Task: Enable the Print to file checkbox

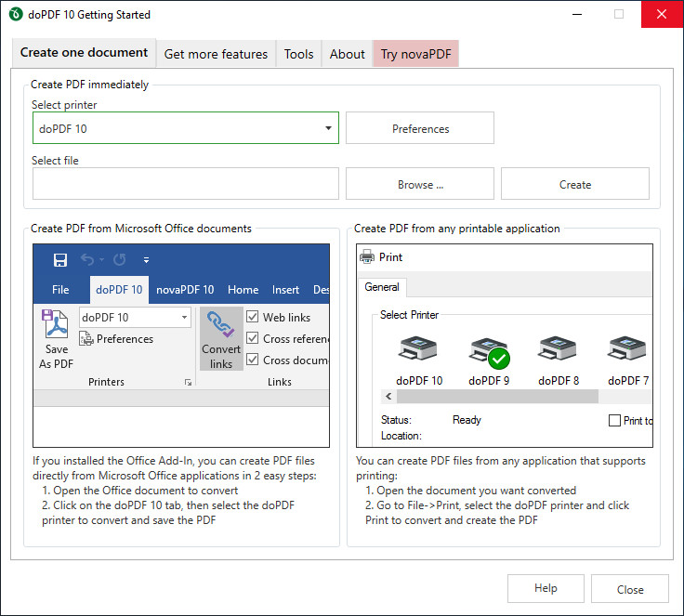Action: click(x=614, y=421)
